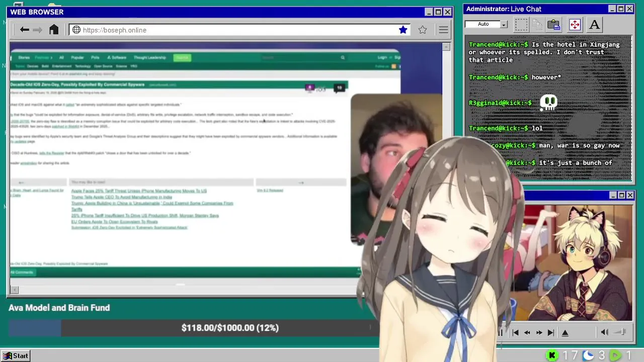
Task: Open the Start menu
Action: click(x=16, y=355)
